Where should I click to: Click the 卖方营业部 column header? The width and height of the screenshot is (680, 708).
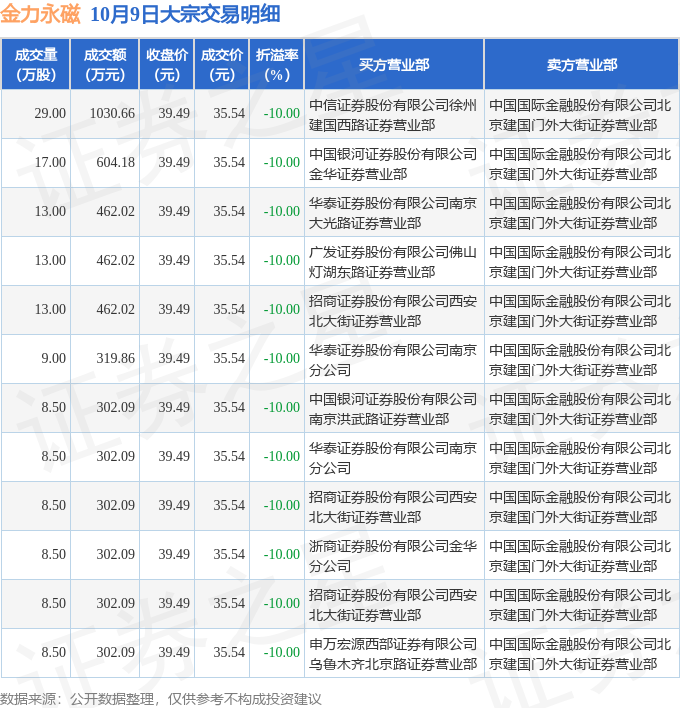pos(582,65)
